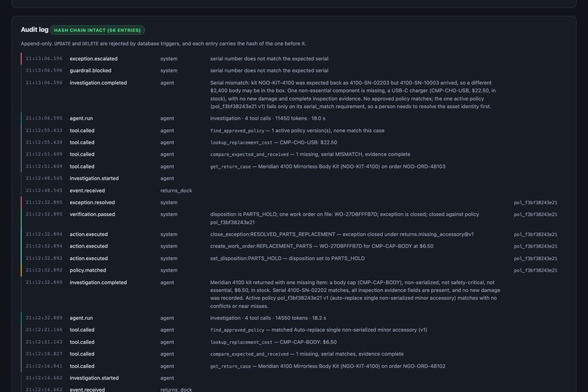588x392 pixels.
Task: Click timestamp 21:12:21.143
Action: (44, 342)
